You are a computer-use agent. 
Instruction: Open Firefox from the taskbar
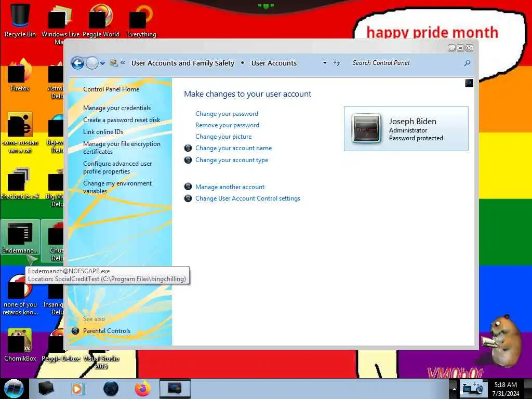pyautogui.click(x=143, y=389)
